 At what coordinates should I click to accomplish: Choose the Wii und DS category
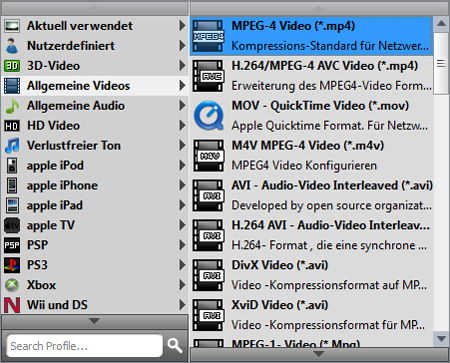click(x=95, y=305)
